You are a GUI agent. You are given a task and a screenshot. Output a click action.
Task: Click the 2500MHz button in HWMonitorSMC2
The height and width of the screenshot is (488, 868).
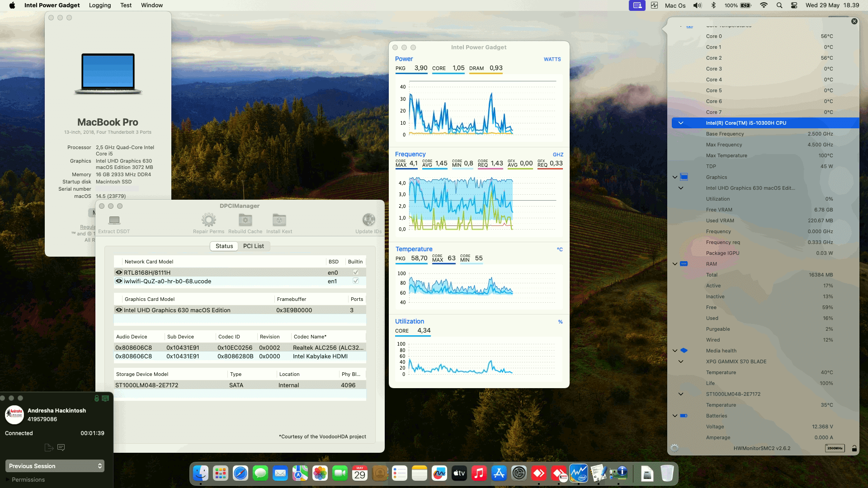point(835,448)
